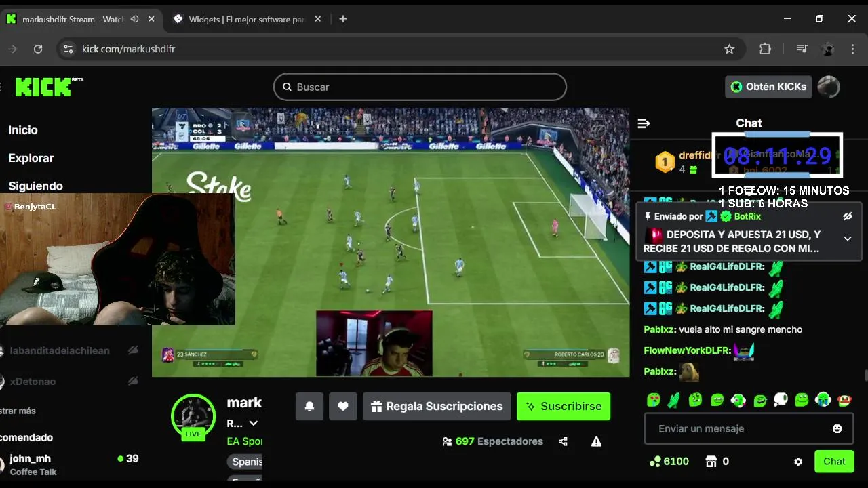
Task: Send the white thinking bubble emote
Action: [781, 400]
